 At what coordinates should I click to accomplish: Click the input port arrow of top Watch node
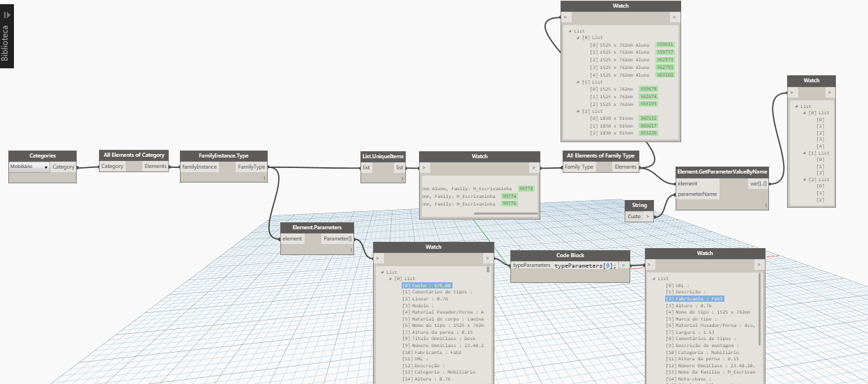[x=565, y=17]
